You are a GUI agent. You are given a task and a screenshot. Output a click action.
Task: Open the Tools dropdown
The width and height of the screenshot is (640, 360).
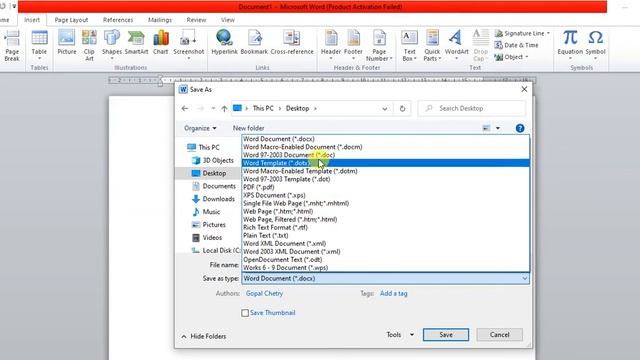click(x=400, y=335)
